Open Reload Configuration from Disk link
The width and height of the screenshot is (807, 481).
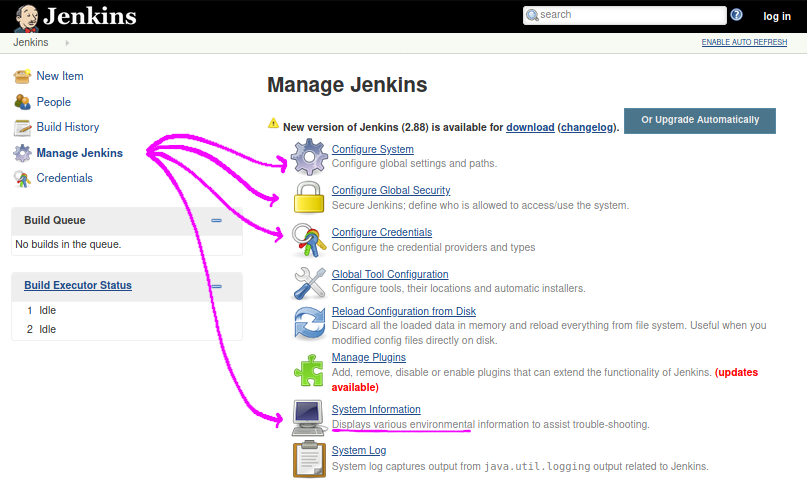(x=404, y=311)
